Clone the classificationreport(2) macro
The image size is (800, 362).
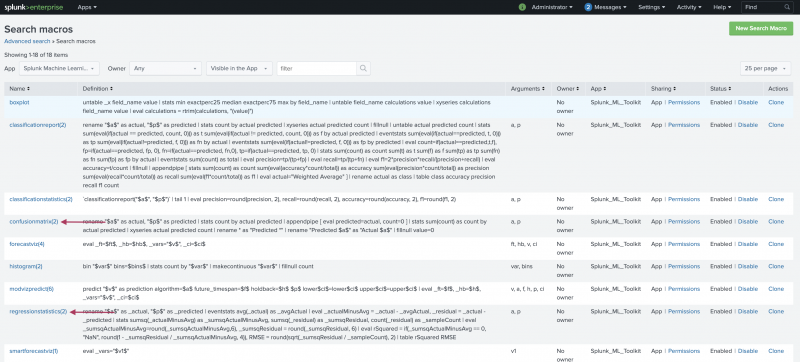coord(776,125)
